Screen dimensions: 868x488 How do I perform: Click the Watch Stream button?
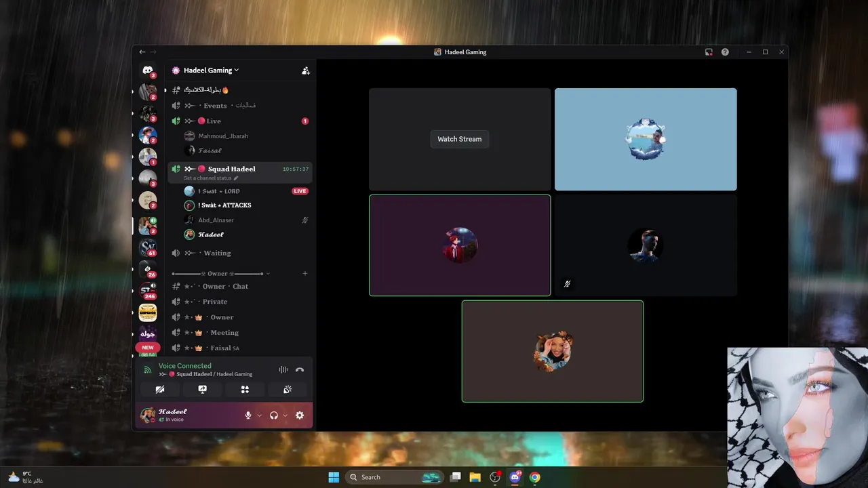[x=460, y=139]
